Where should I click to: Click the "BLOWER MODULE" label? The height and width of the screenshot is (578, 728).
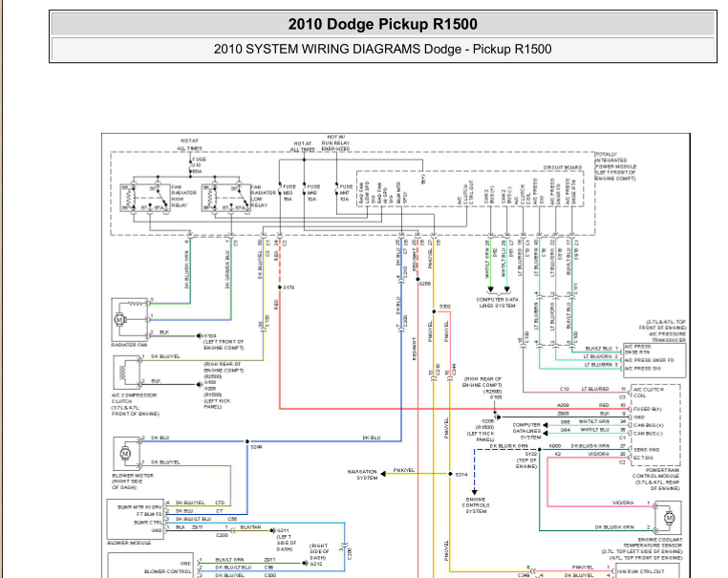click(129, 543)
